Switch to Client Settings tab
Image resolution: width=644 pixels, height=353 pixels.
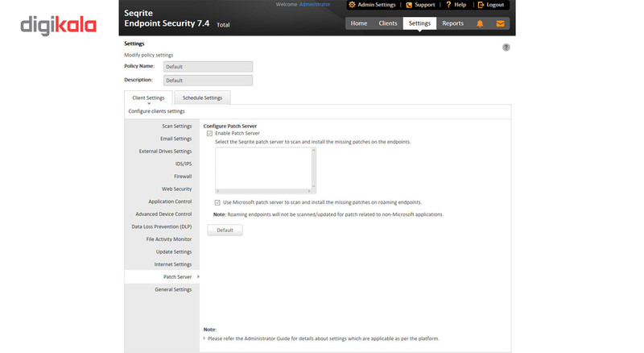[148, 98]
